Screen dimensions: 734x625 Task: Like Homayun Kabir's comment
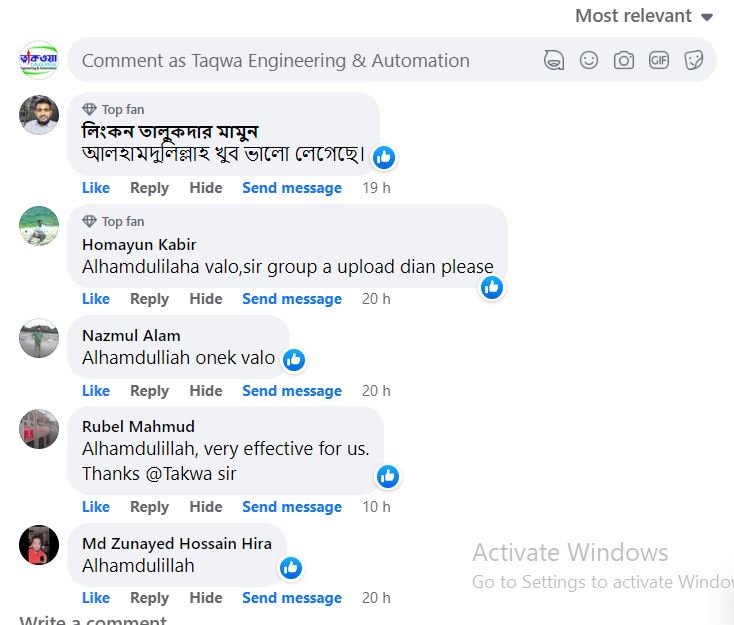(96, 299)
